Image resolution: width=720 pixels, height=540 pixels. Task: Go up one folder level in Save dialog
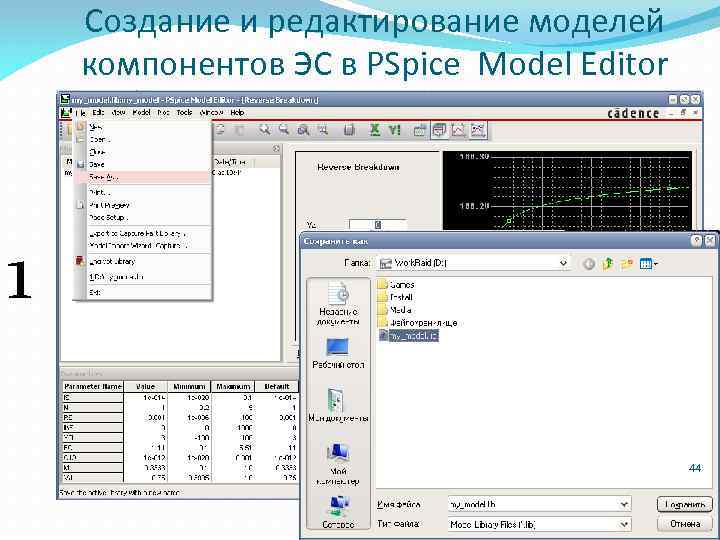coord(608,264)
